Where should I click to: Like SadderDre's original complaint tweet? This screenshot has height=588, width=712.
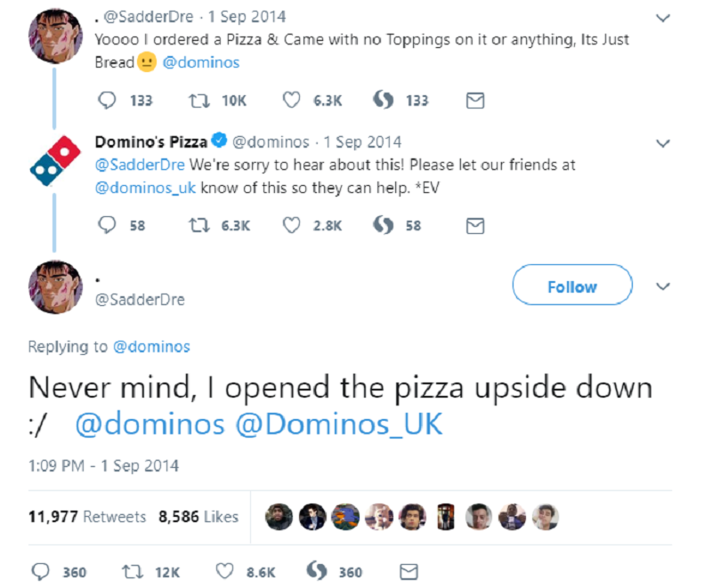pyautogui.click(x=290, y=100)
